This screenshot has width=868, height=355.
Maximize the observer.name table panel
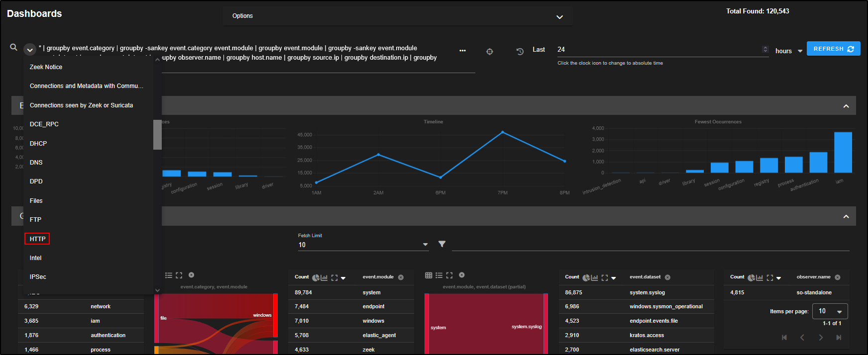coord(770,277)
